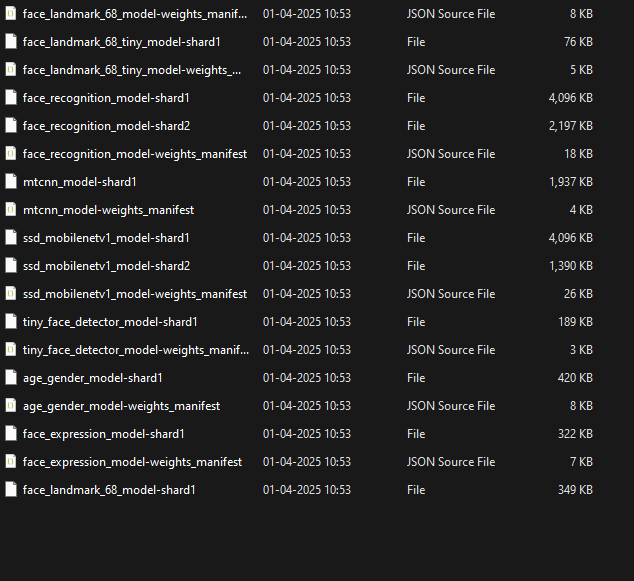Click the tiny_face_detector_model-shard1 file icon
Image resolution: width=634 pixels, height=581 pixels.
(x=11, y=322)
